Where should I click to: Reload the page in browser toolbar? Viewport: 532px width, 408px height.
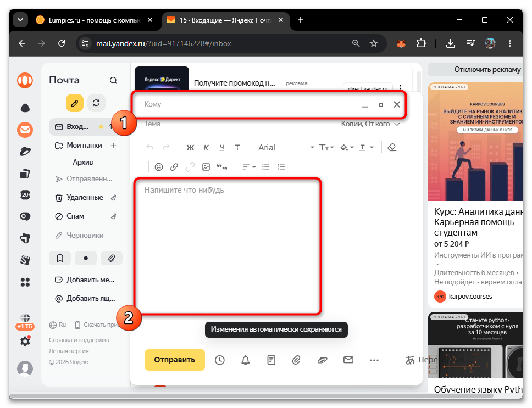pyautogui.click(x=62, y=43)
